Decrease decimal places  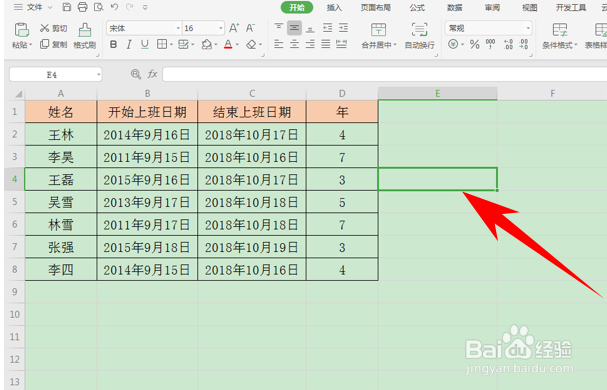pyautogui.click(x=524, y=44)
